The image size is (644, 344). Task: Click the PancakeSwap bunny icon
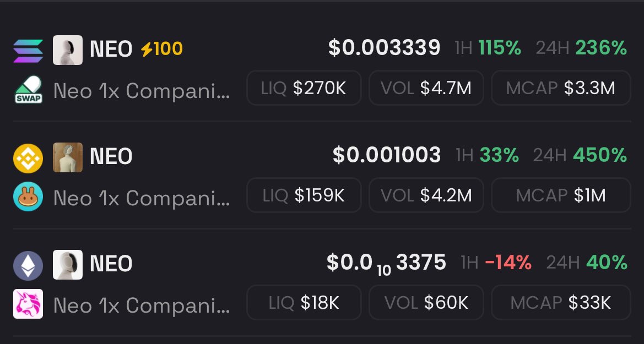pyautogui.click(x=28, y=197)
